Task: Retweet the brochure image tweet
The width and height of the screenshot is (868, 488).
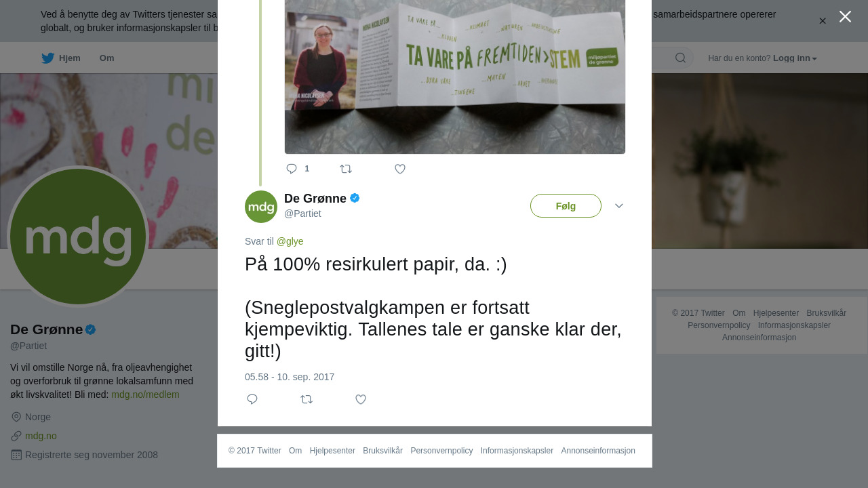Action: click(346, 169)
